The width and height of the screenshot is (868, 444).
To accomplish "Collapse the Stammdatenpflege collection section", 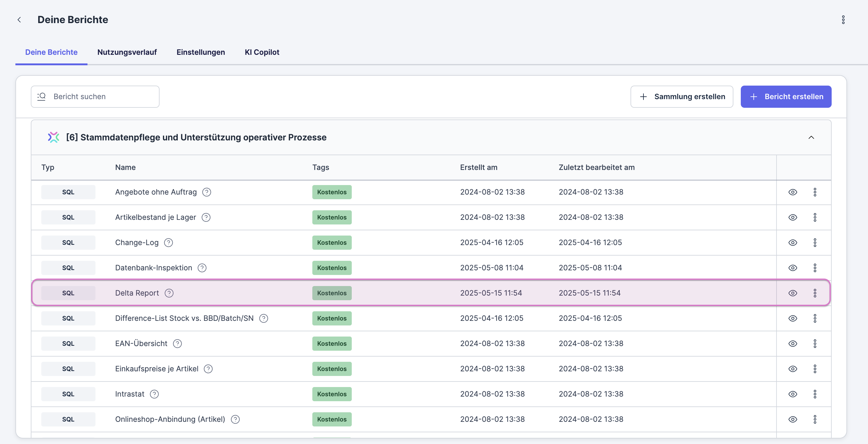I will point(811,137).
